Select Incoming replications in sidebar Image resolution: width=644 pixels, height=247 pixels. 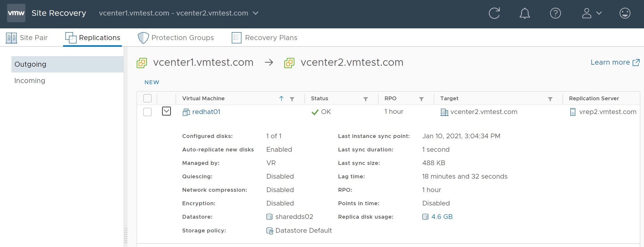(x=30, y=81)
